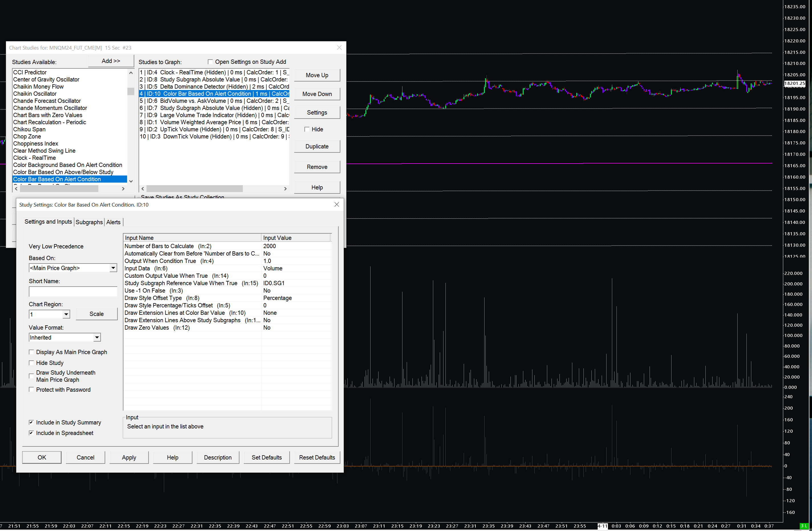Toggle Open Settings on Study Add
Viewport: 812px width, 531px height.
coord(211,62)
